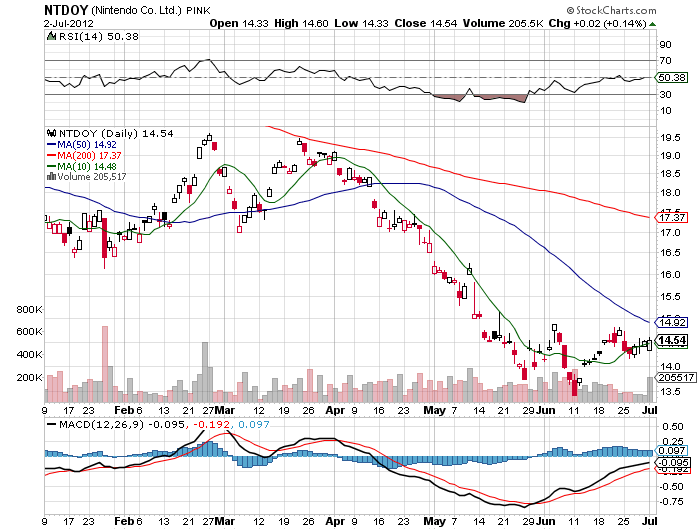Click the 0.50 label on the MACD axis

(x=672, y=426)
